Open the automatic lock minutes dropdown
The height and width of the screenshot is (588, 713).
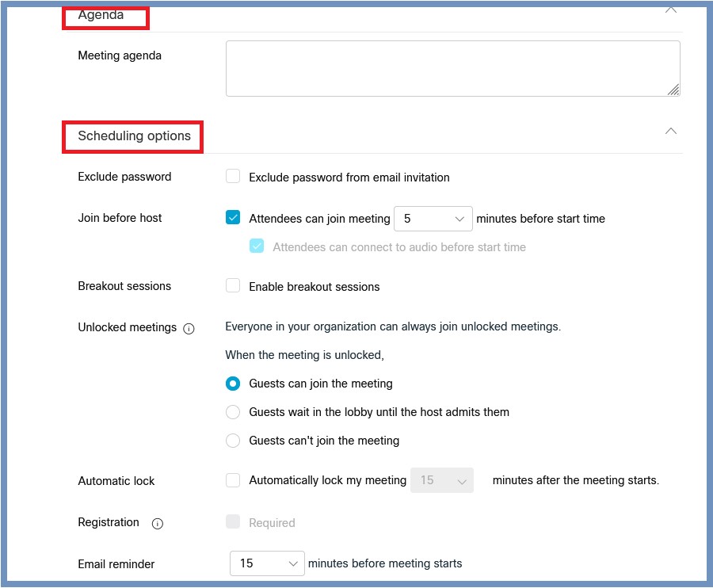[x=442, y=480]
